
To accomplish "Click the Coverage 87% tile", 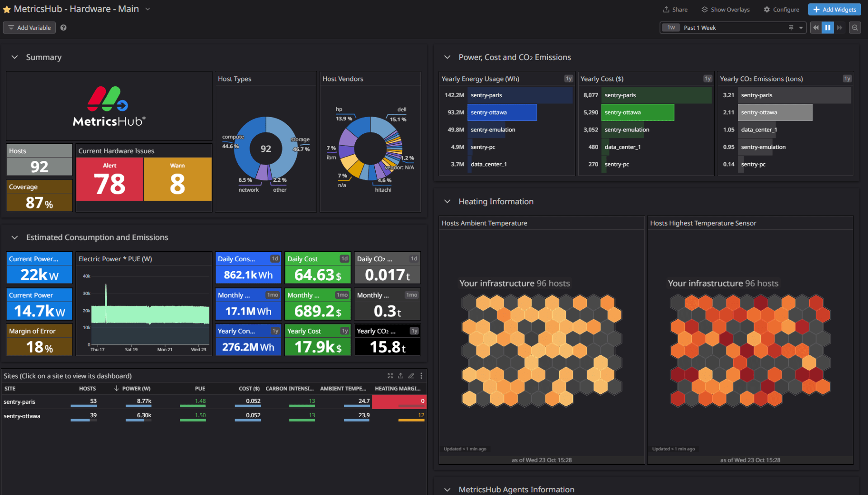I will pyautogui.click(x=39, y=196).
